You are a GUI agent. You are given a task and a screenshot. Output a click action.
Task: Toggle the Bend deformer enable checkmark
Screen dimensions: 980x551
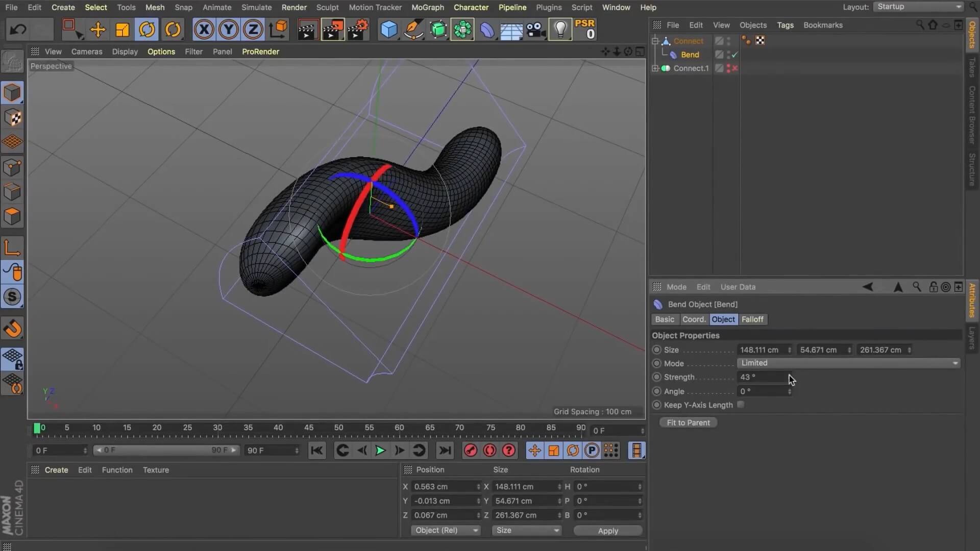pyautogui.click(x=735, y=55)
